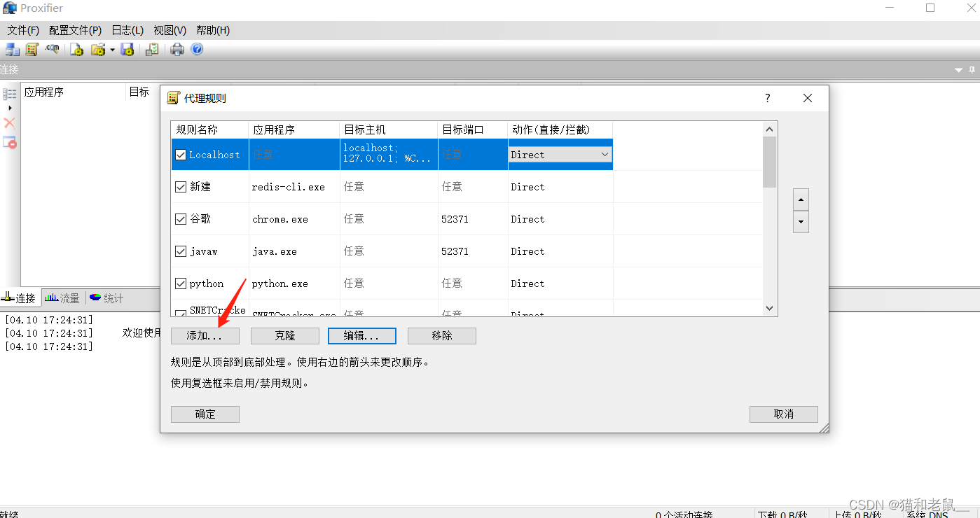Click 应用程序 column header in main window
This screenshot has height=518, width=980.
coord(73,92)
